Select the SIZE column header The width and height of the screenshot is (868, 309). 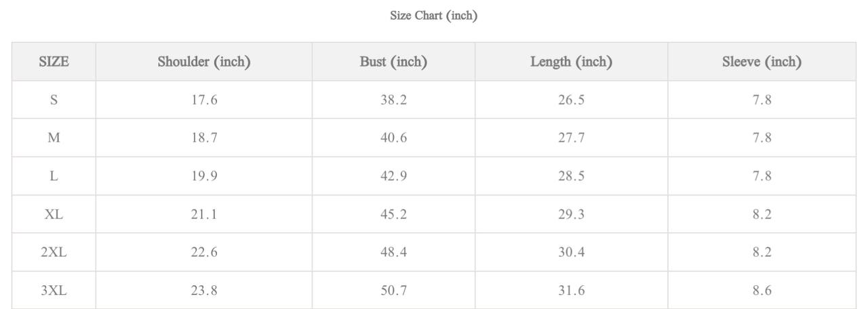coord(54,62)
